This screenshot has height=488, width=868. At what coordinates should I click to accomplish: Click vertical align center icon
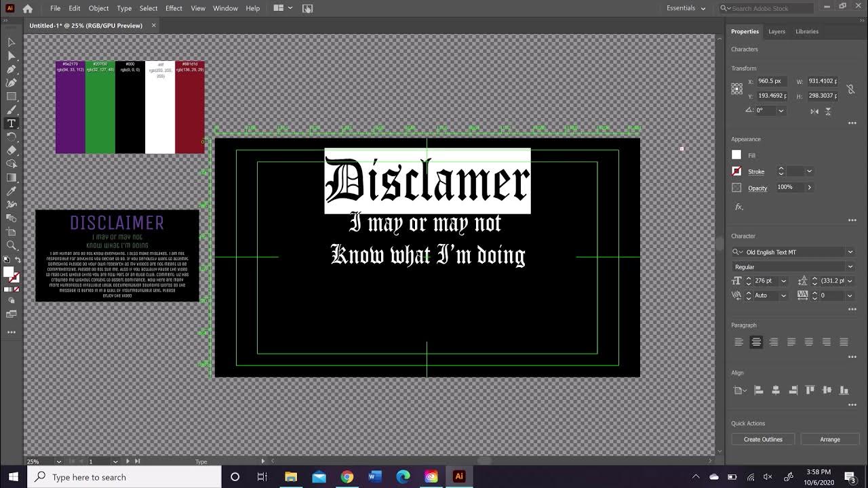(827, 390)
